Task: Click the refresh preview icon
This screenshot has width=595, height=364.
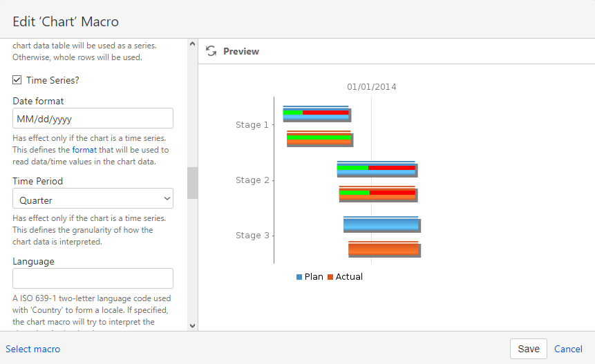Action: (x=211, y=51)
